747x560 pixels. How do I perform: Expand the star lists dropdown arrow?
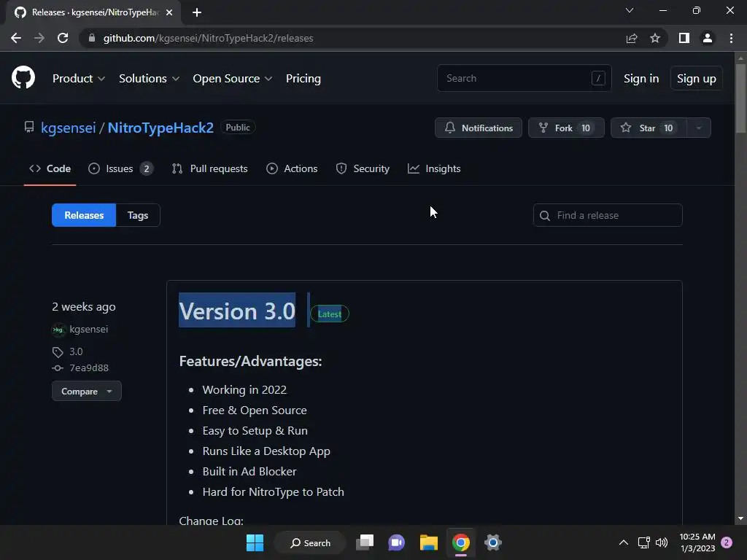coord(699,128)
